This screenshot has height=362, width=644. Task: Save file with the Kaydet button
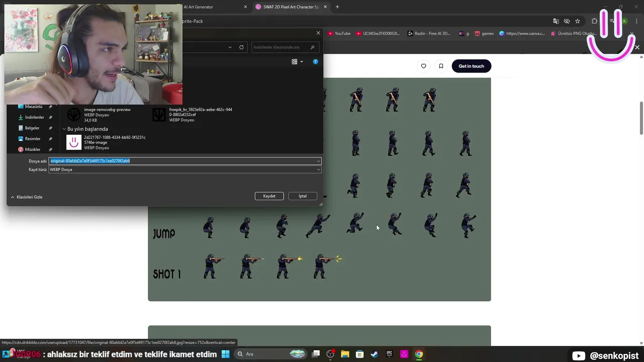[269, 196]
